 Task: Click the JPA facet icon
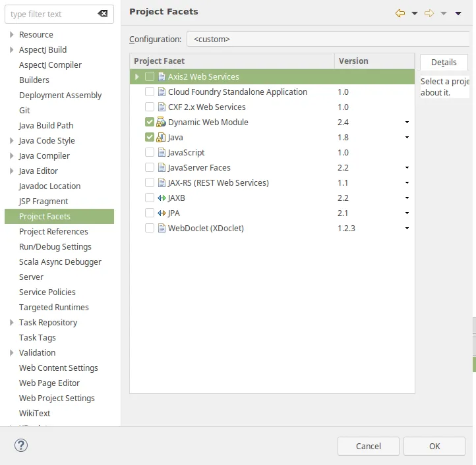click(161, 213)
